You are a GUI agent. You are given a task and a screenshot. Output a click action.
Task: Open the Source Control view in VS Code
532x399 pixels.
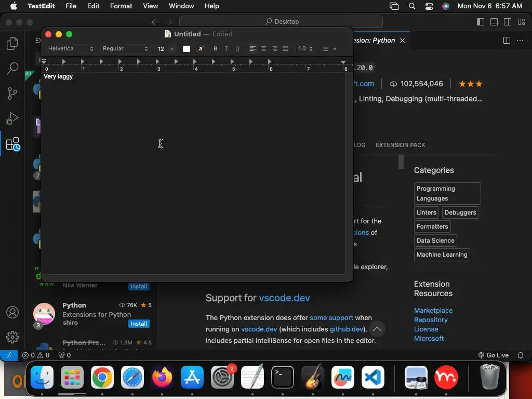(x=12, y=94)
